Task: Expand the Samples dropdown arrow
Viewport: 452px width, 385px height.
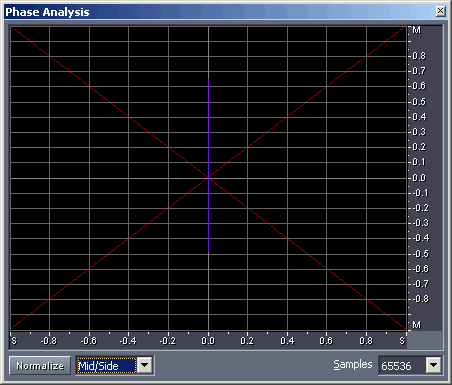Action: click(x=434, y=365)
